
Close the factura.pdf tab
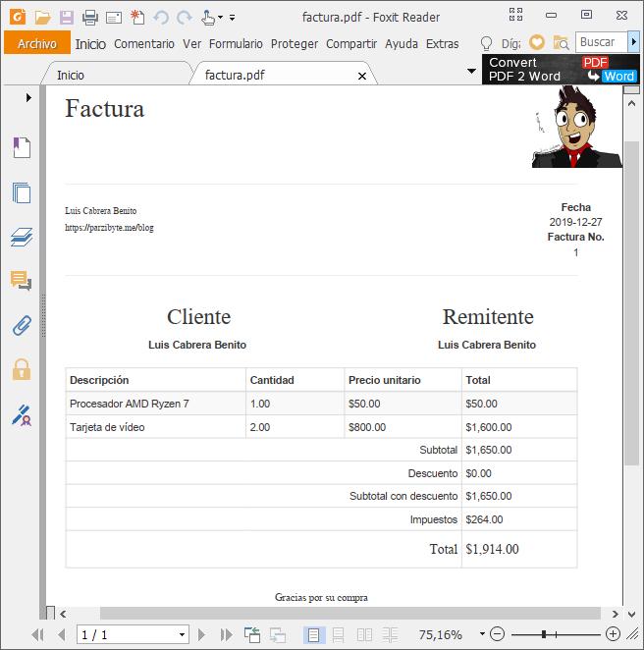tap(362, 76)
